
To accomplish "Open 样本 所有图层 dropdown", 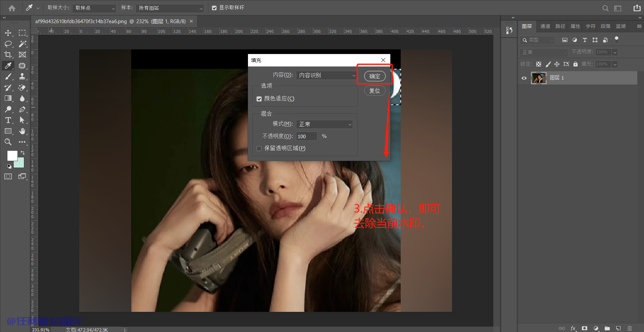I will coord(170,8).
